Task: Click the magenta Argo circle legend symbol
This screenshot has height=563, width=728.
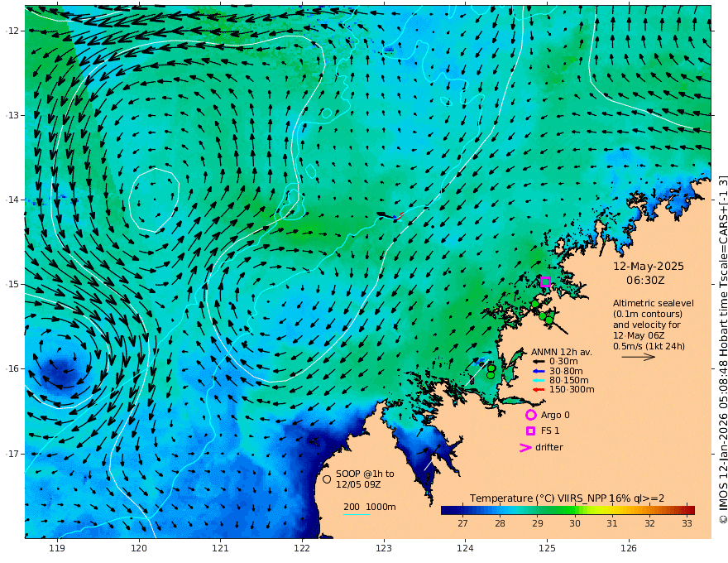Action: coord(530,415)
